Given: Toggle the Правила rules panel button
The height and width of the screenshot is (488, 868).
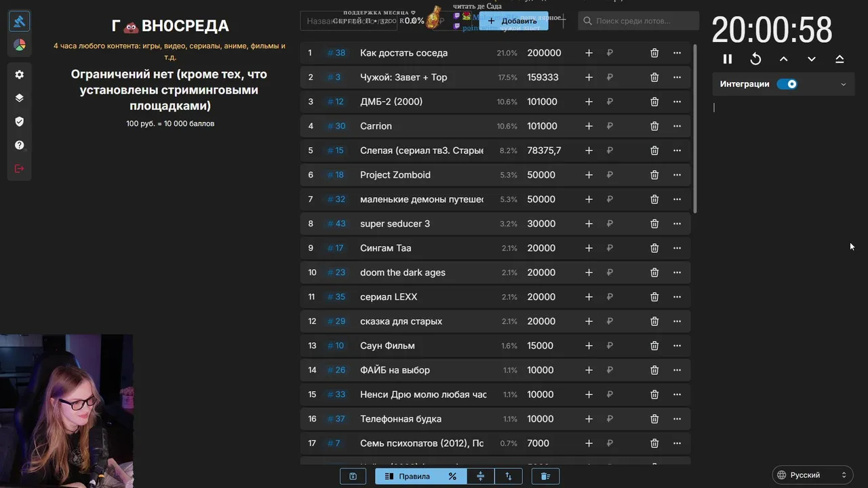Looking at the screenshot, I should [x=407, y=476].
